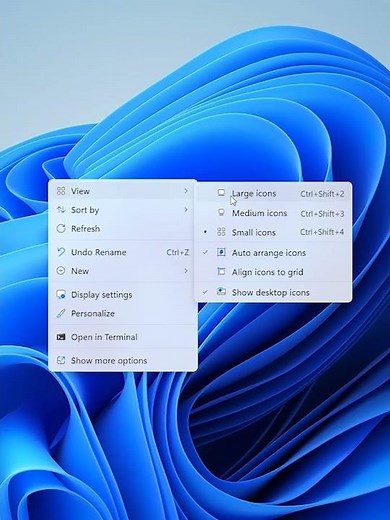Select the Small icons radio bullet

(205, 232)
